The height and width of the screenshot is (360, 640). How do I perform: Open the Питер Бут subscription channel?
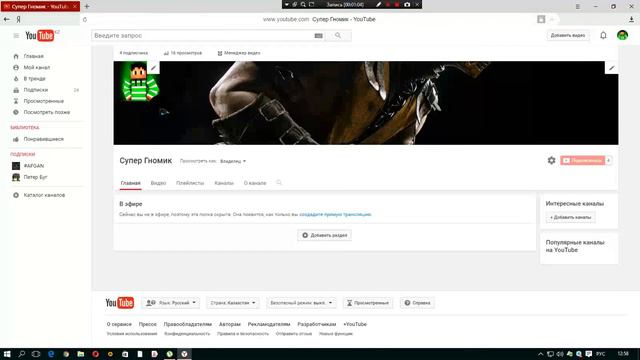click(36, 177)
